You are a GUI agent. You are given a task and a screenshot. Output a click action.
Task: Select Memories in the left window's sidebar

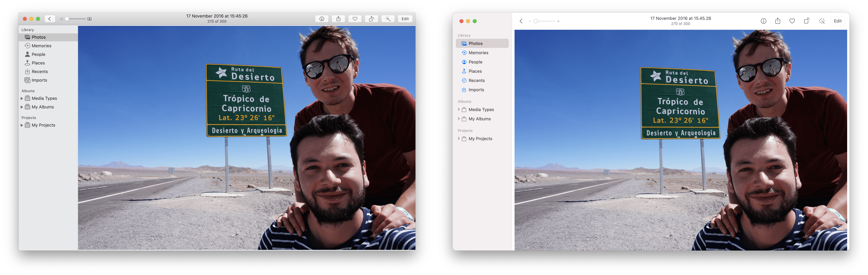[x=48, y=46]
